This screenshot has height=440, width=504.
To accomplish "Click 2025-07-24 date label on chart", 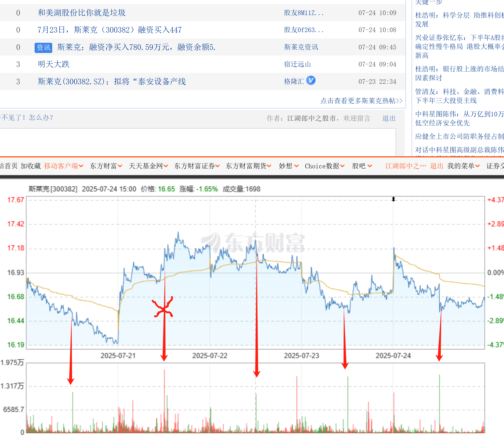I will (393, 356).
